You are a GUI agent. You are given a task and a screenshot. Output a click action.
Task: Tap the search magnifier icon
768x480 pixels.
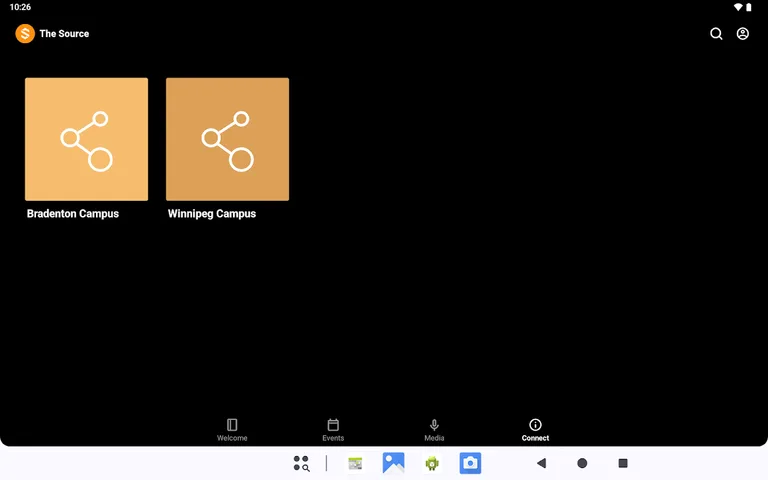tap(716, 34)
